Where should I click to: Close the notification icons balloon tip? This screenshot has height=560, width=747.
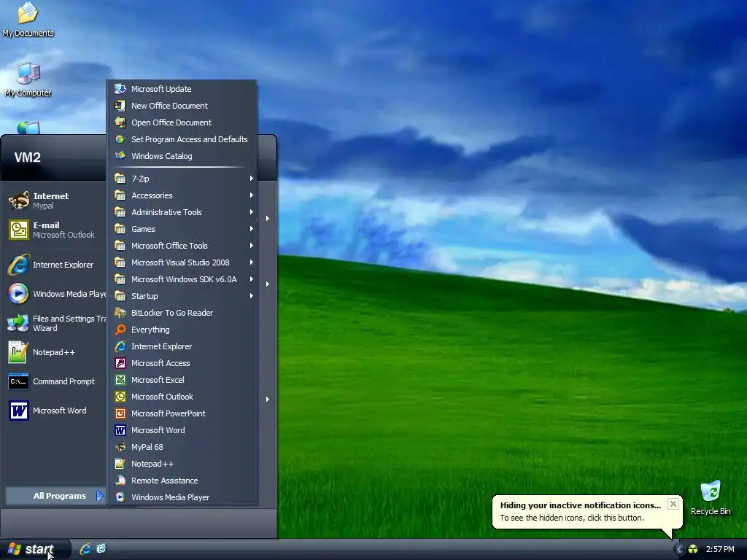(673, 504)
